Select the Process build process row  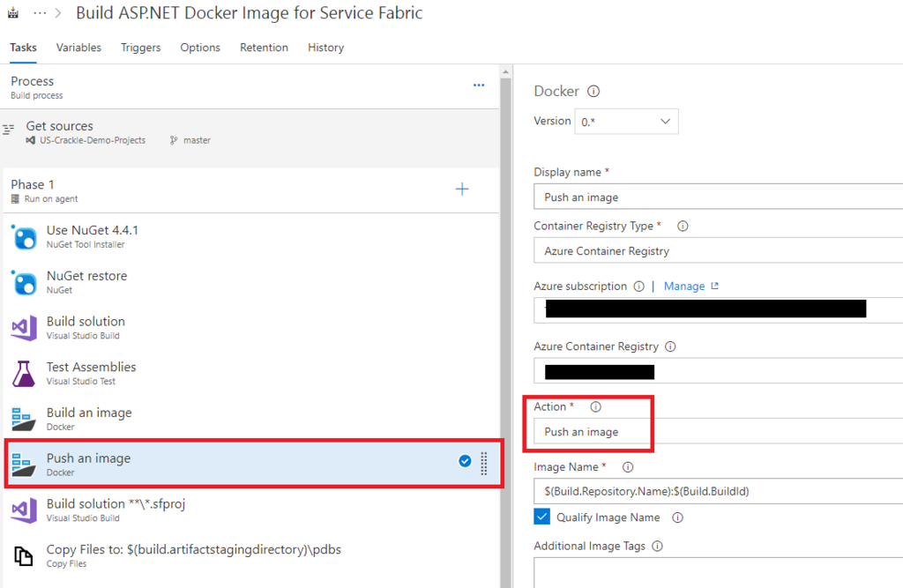click(250, 87)
